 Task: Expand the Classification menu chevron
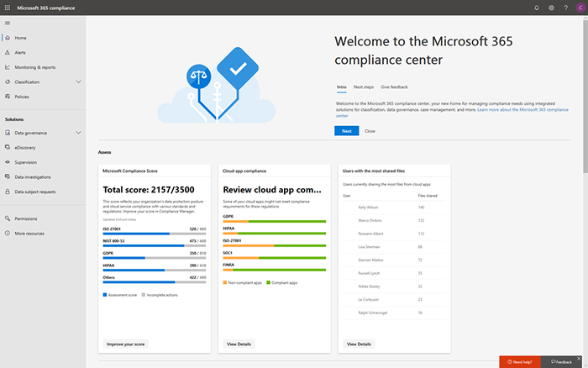pos(78,81)
